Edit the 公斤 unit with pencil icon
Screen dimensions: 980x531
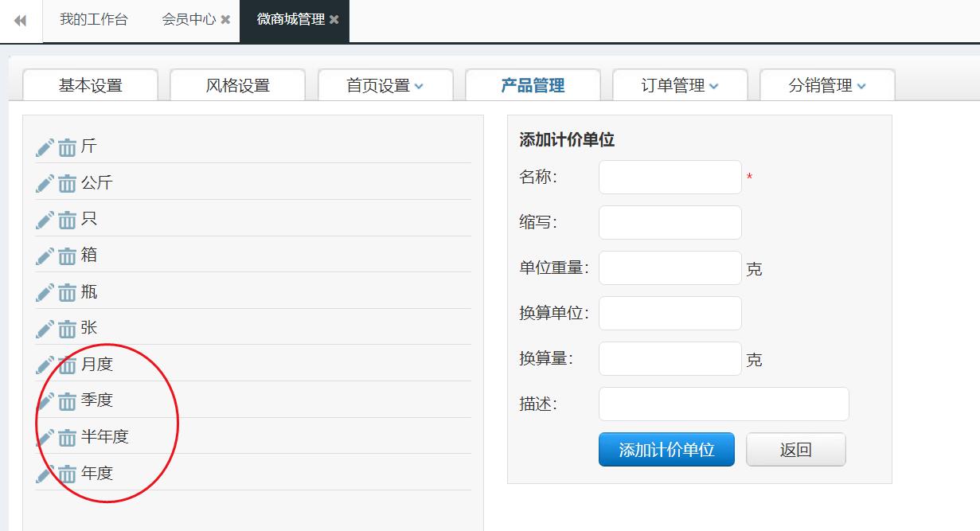(x=45, y=184)
